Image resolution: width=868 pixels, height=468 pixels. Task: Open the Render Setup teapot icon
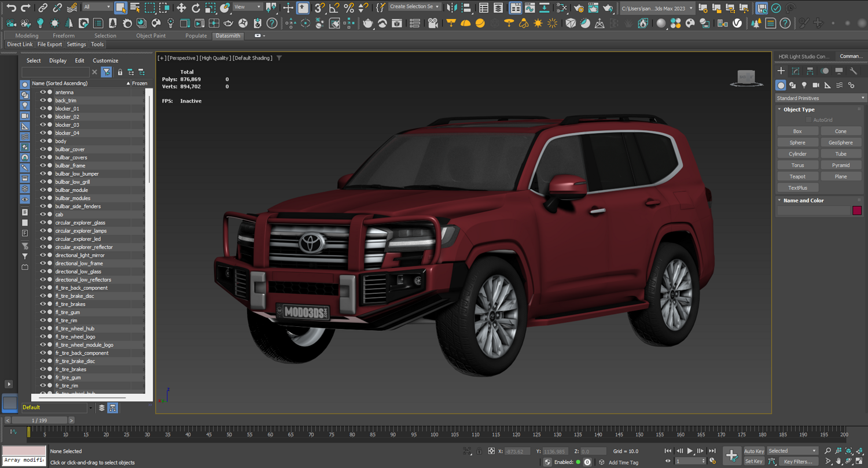point(579,8)
